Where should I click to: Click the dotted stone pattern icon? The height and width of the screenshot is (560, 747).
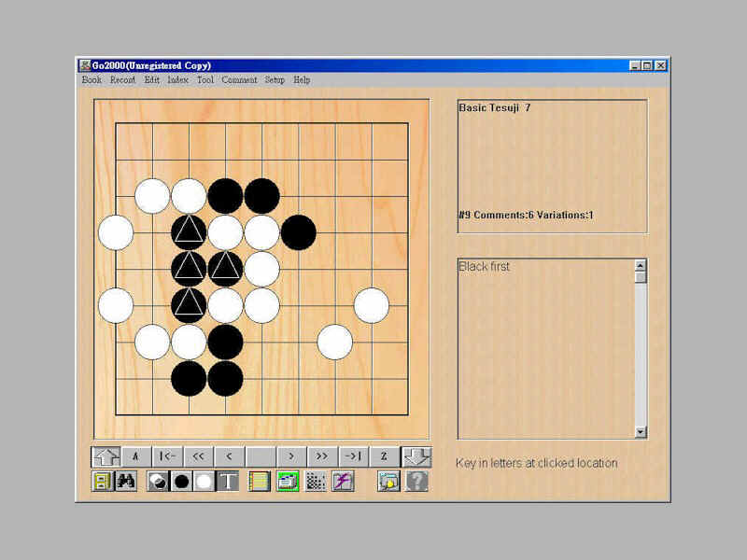coord(316,482)
